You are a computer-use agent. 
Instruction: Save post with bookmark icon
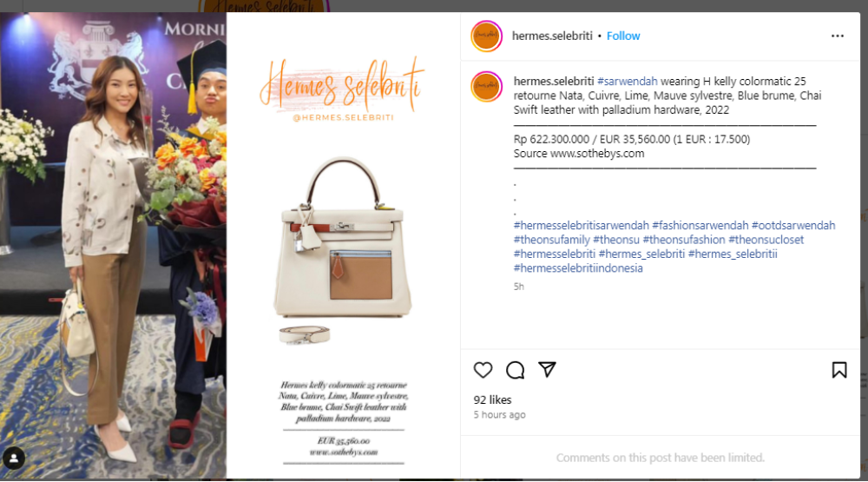click(839, 370)
